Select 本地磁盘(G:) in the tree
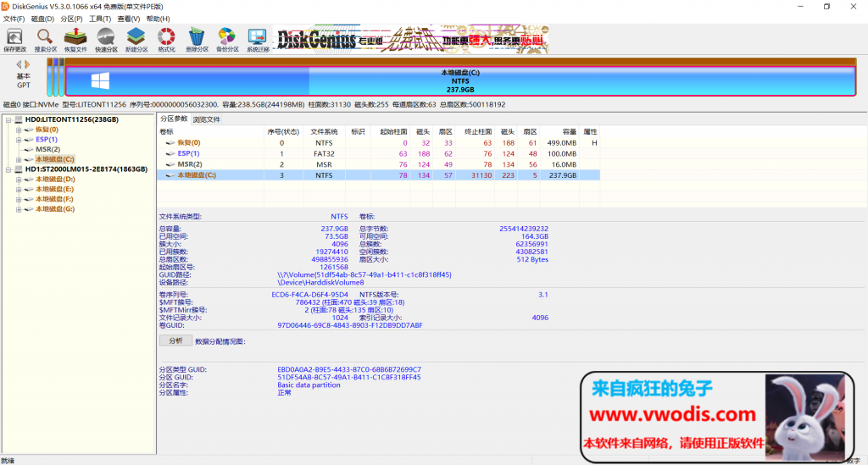Image resolution: width=868 pixels, height=465 pixels. tap(55, 209)
